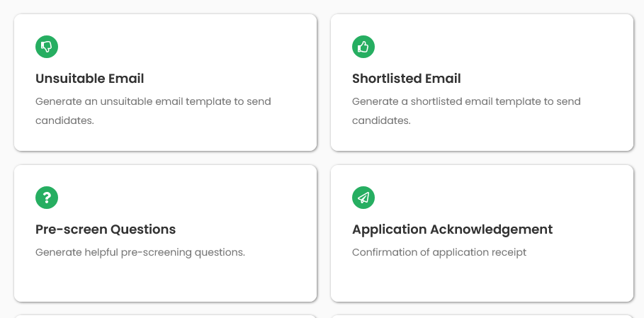The height and width of the screenshot is (318, 644).
Task: Select the Application Acknowledgement heading
Action: pos(452,229)
